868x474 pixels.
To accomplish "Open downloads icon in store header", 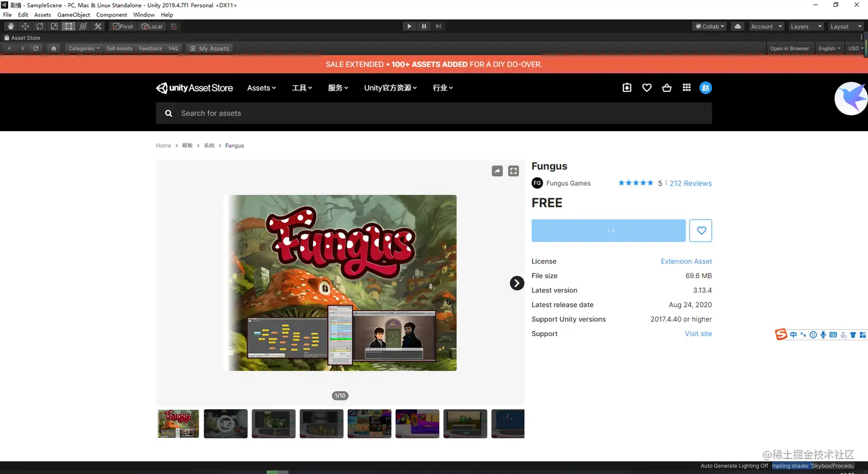I will [x=627, y=88].
